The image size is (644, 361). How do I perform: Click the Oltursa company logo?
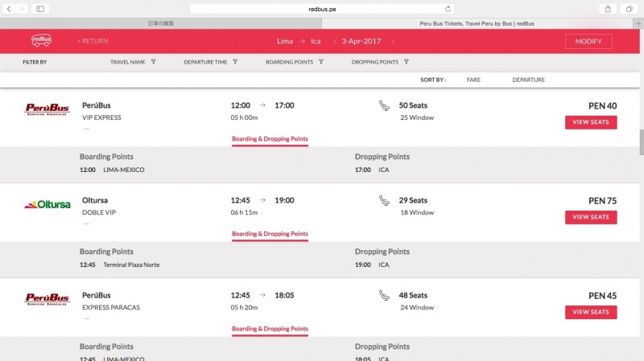coord(47,205)
